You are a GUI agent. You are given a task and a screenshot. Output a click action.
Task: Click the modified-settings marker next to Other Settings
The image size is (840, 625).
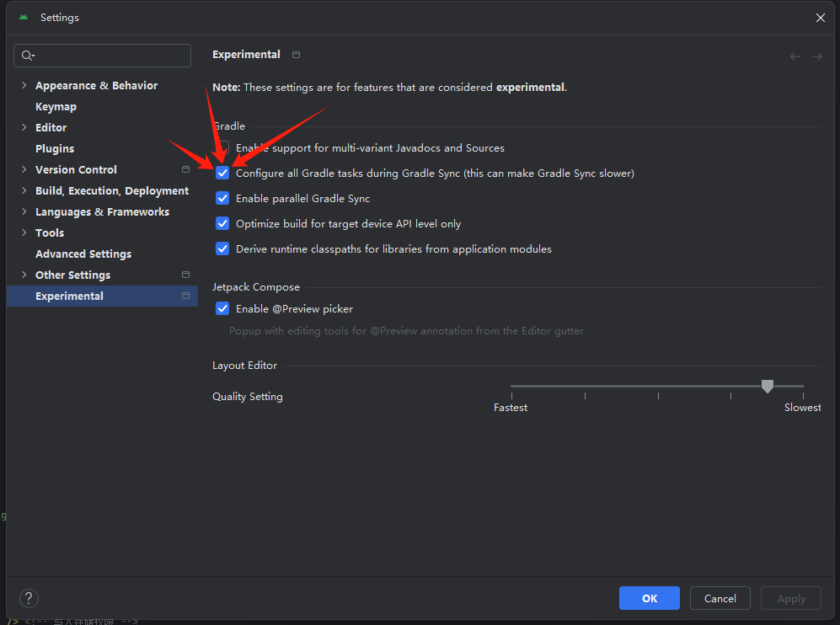pos(185,275)
